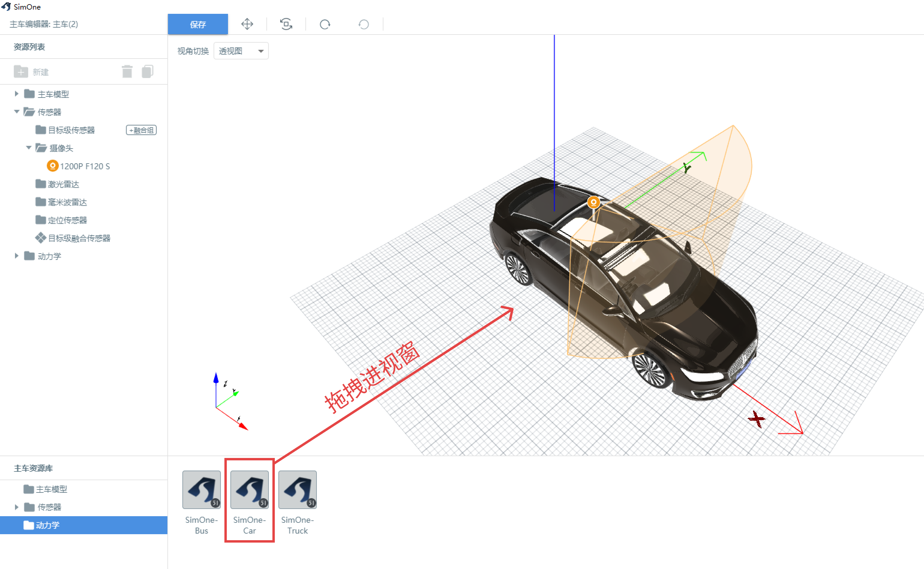The width and height of the screenshot is (924, 569).
Task: Click the copy duplicate icon
Action: click(x=147, y=71)
